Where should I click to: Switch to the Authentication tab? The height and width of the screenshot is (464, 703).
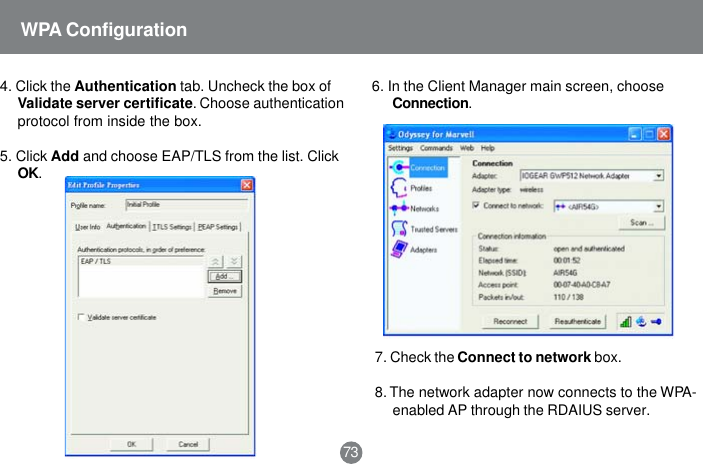(126, 226)
